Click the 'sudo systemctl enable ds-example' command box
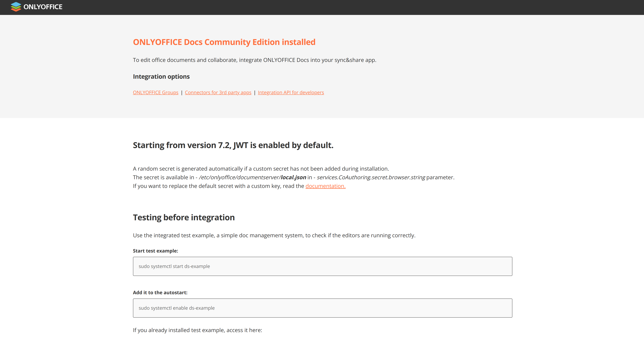Viewport: 644px width, 348px height. click(x=322, y=308)
